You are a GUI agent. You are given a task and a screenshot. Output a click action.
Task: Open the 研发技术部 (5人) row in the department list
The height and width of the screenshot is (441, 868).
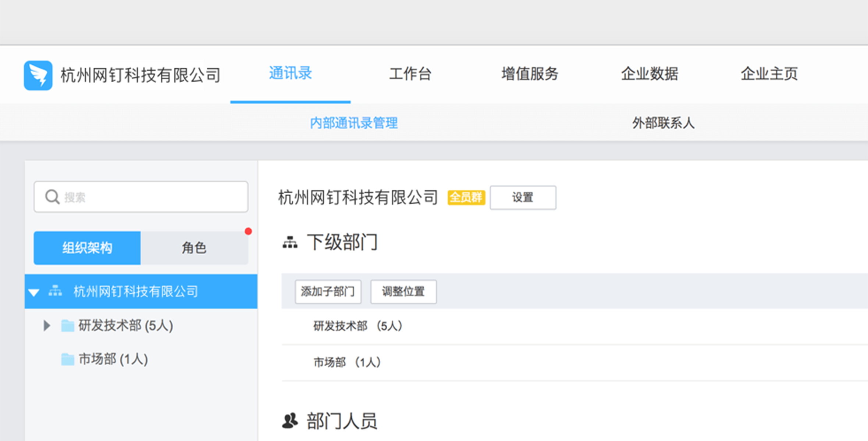click(x=574, y=326)
